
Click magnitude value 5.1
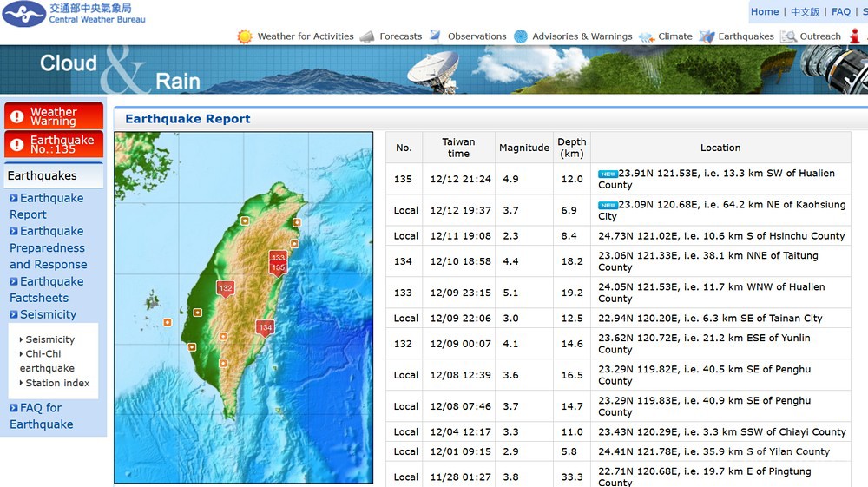[510, 293]
